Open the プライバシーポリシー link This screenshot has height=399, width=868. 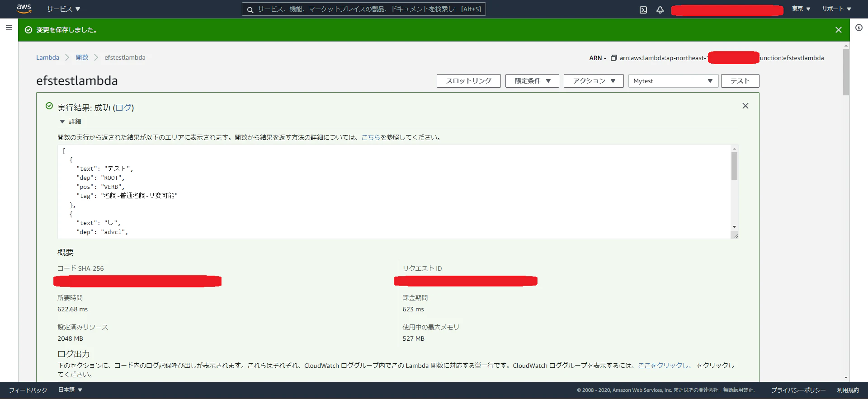pyautogui.click(x=798, y=390)
